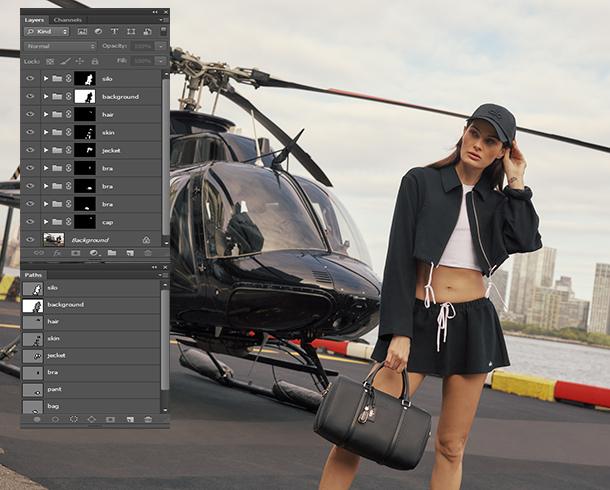
Task: Expand the skin group
Action: point(46,132)
